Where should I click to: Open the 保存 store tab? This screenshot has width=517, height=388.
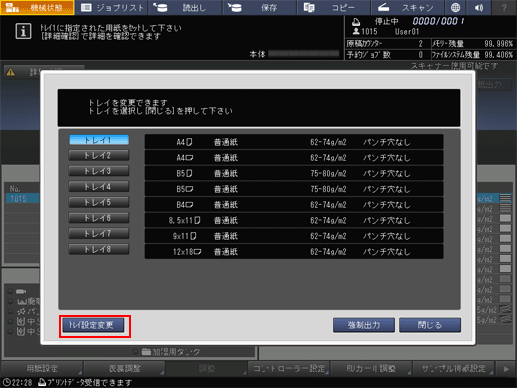(x=259, y=8)
